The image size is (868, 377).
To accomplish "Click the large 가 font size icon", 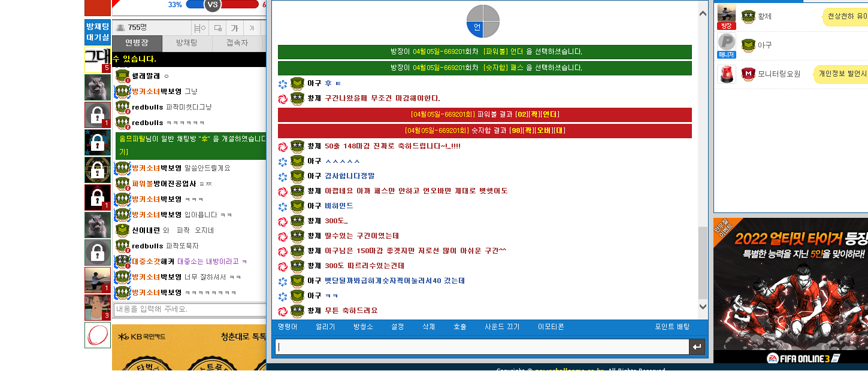I will 235,28.
